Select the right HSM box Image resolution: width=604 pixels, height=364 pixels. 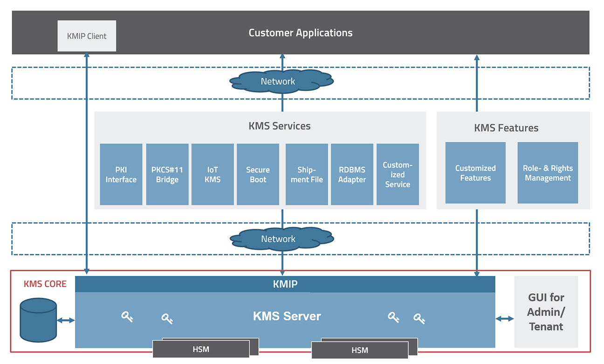(360, 350)
